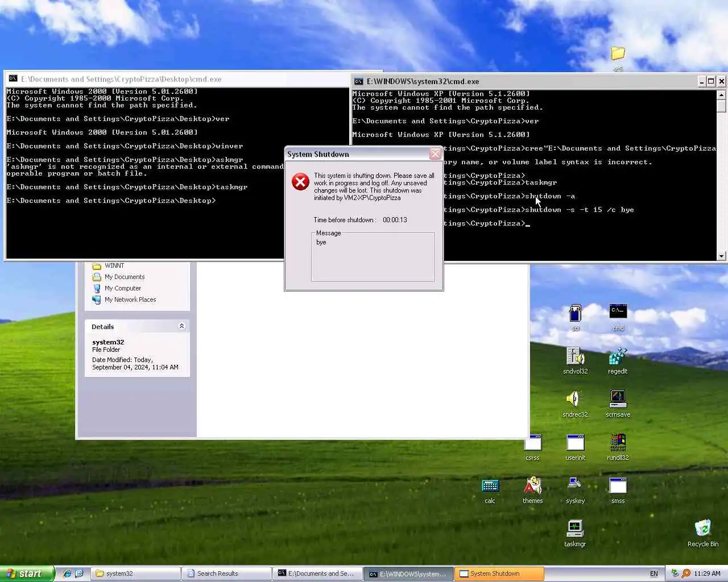
Task: Select the sndrec32 desktop icon
Action: [x=575, y=404]
